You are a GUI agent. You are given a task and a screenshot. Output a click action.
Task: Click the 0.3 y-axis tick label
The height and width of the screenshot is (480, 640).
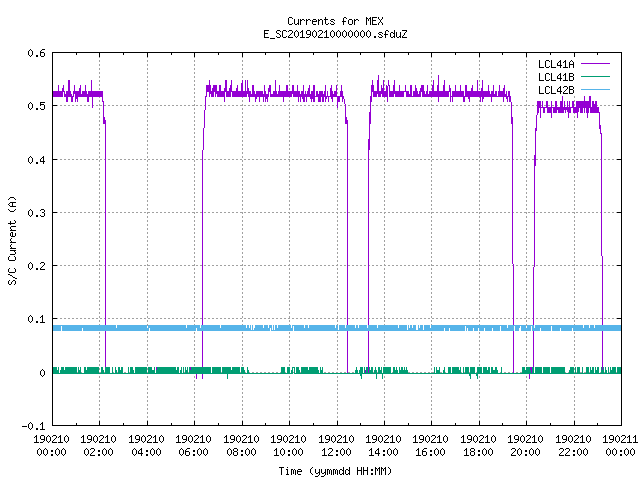coord(36,213)
